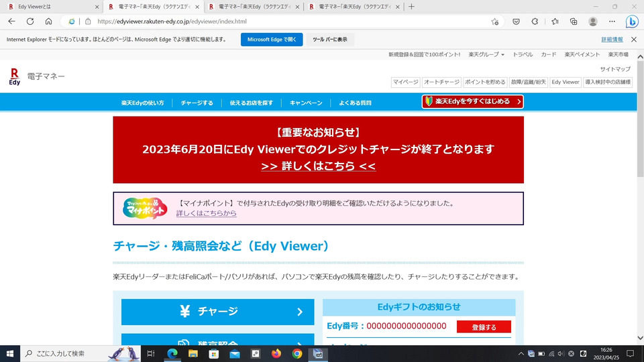
Task: Switch to the Edy Viewerとは tab
Action: pyautogui.click(x=52, y=7)
